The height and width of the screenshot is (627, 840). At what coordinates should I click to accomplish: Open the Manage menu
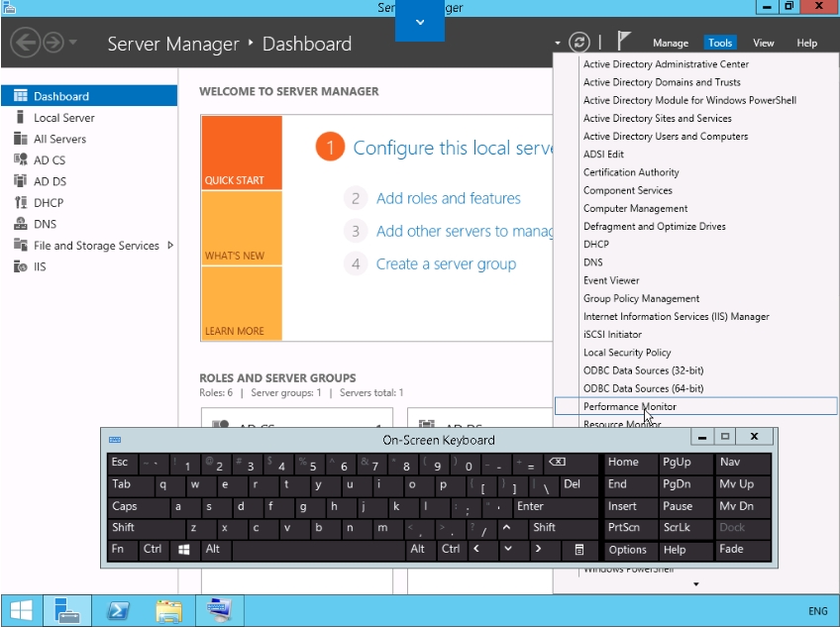pyautogui.click(x=671, y=43)
